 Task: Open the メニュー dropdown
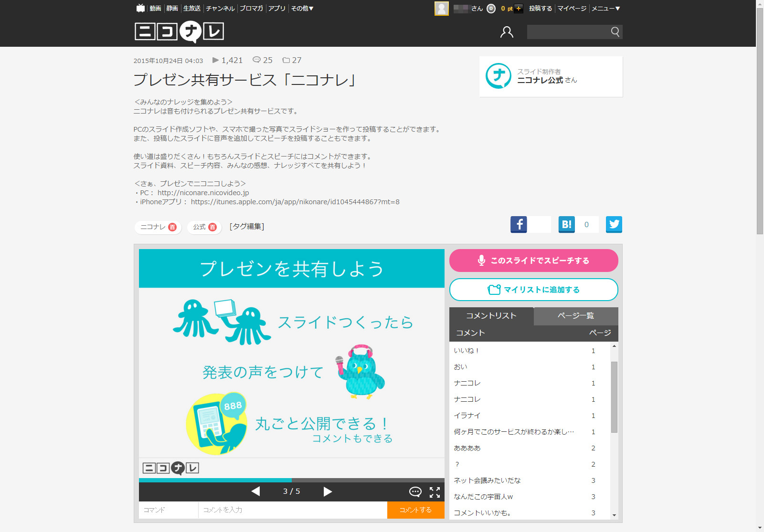click(x=605, y=8)
